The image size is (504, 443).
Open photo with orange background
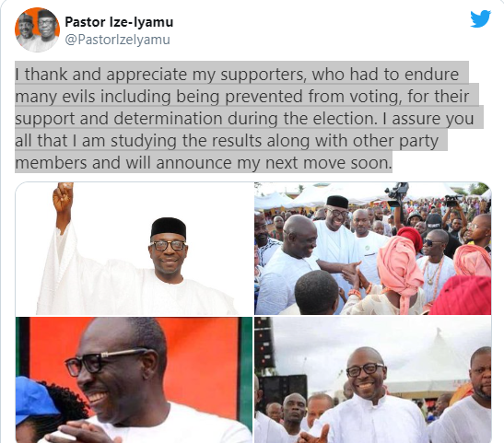point(135,379)
